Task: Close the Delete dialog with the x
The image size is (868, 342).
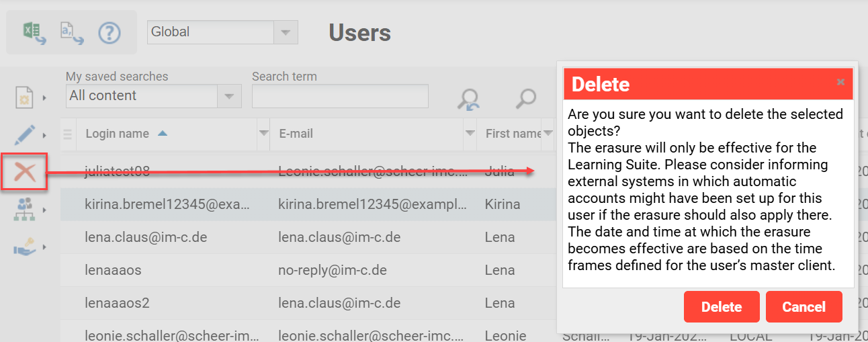Action: 840,82
